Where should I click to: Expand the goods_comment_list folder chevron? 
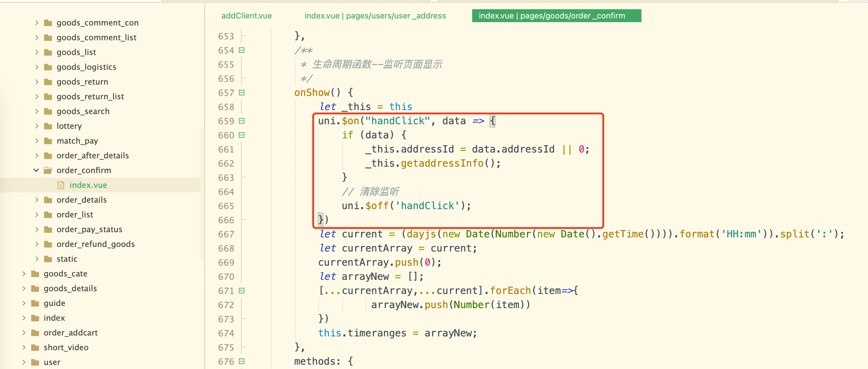[37, 38]
